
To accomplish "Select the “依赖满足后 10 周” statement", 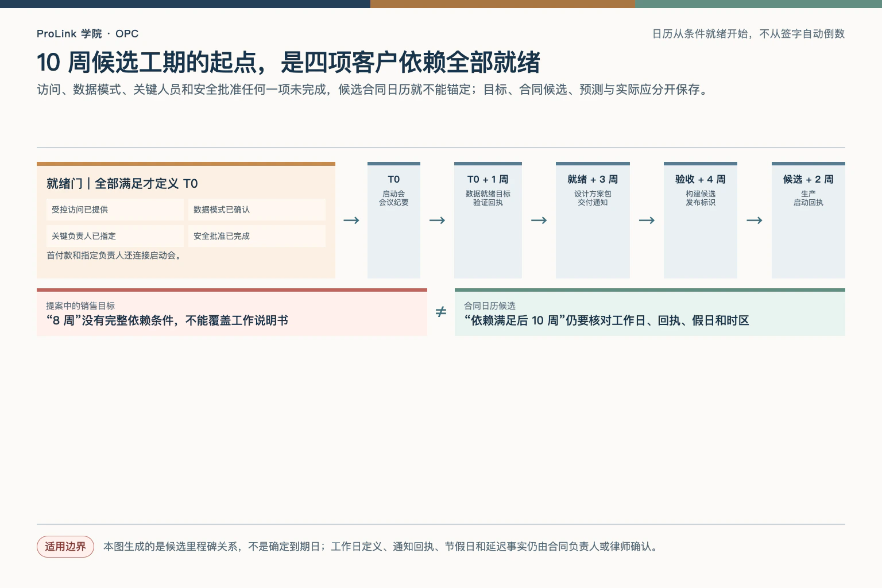I will (606, 320).
